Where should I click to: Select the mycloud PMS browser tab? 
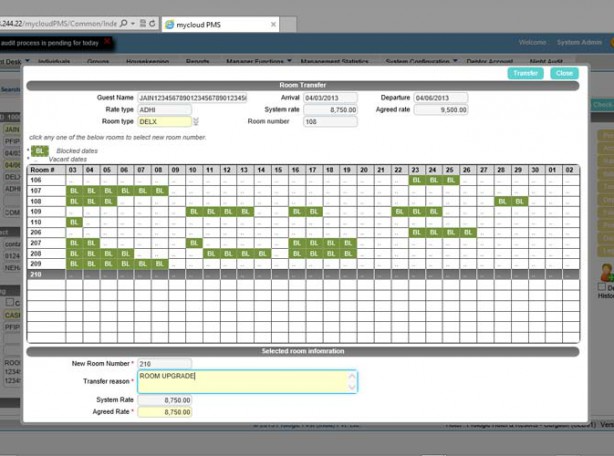220,24
